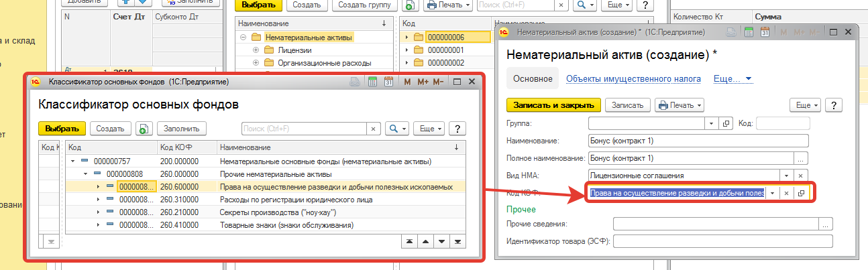The width and height of the screenshot is (868, 270).
Task: Click Записать и закрыть in Нематериальный актив
Action: (553, 105)
